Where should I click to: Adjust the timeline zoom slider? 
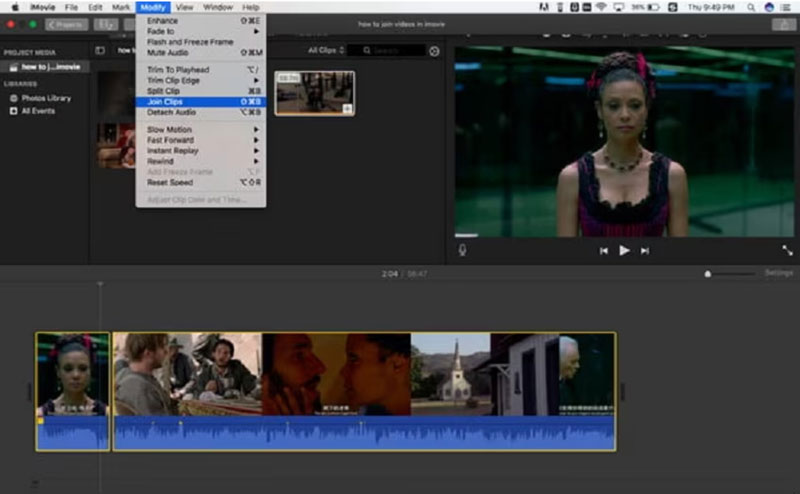click(708, 274)
